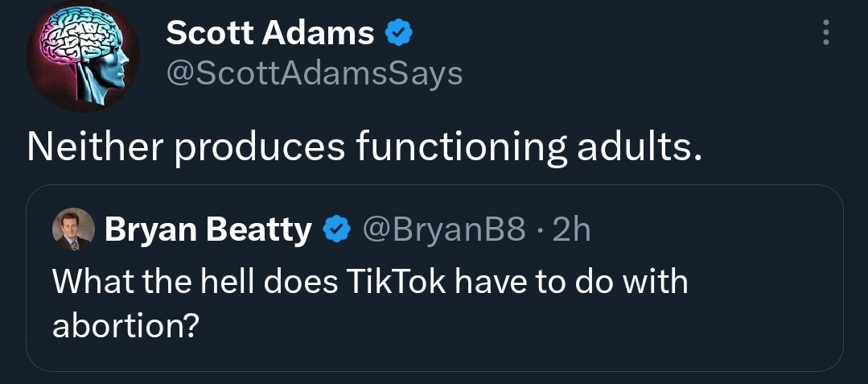Viewport: 868px width, 384px height.
Task: Open the three-dot more options menu
Action: [824, 33]
